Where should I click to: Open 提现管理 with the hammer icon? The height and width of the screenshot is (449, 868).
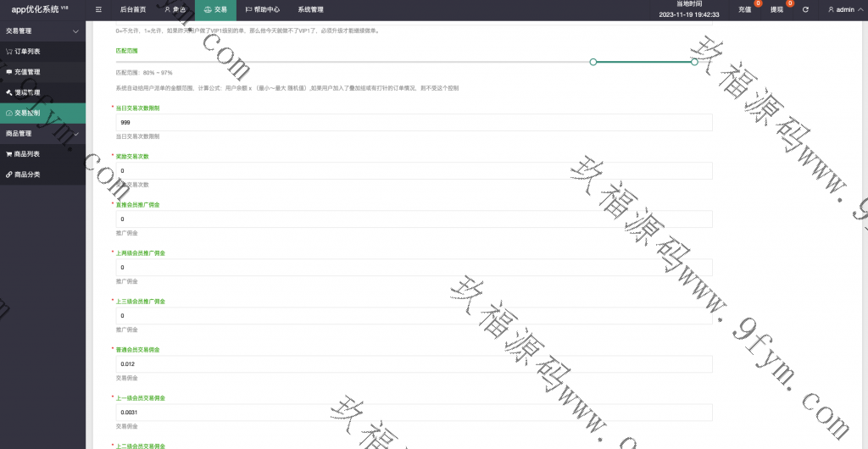tap(27, 91)
